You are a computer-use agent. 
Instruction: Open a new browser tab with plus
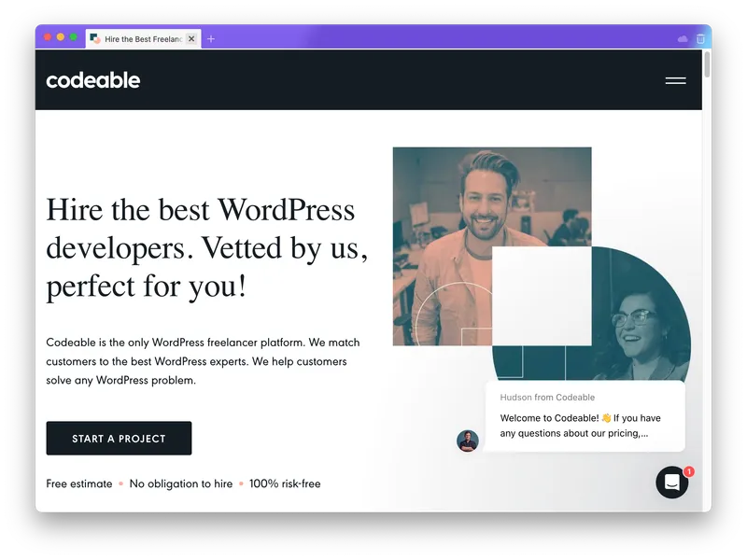[211, 39]
